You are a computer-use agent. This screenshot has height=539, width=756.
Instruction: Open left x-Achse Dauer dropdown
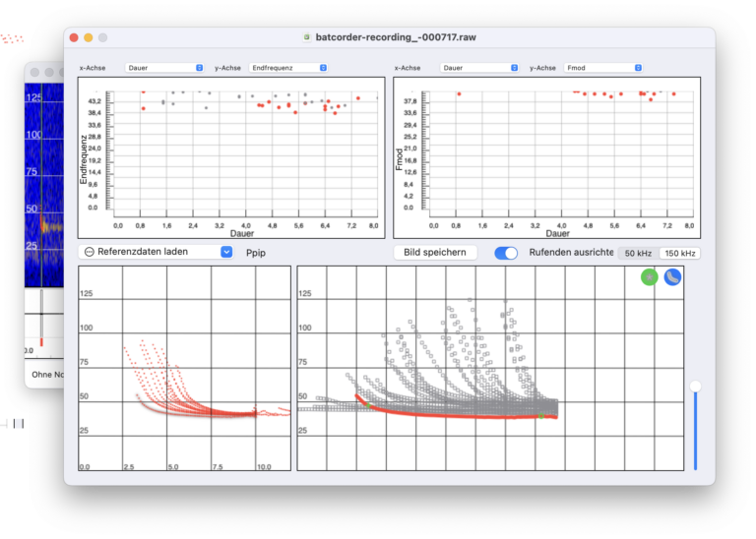(x=164, y=68)
